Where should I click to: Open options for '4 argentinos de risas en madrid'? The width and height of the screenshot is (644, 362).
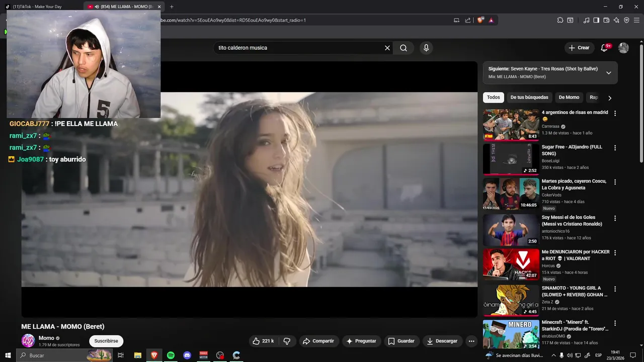click(615, 114)
